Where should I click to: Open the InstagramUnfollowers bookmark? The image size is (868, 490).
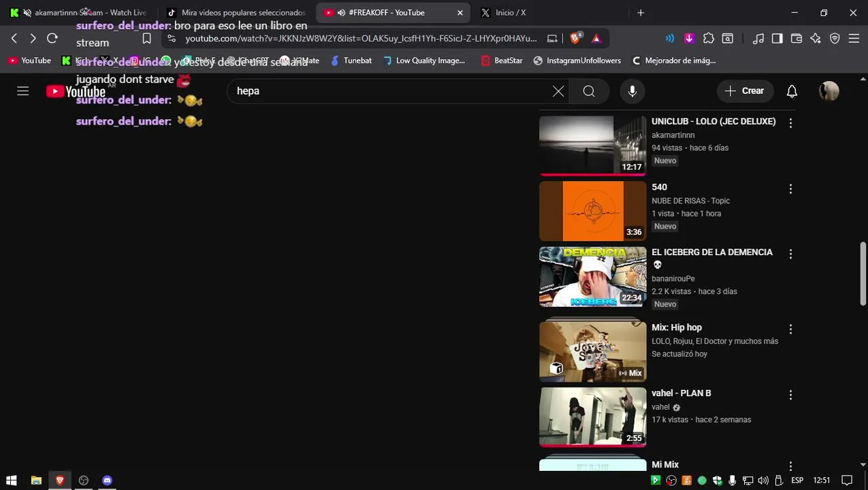pyautogui.click(x=577, y=61)
